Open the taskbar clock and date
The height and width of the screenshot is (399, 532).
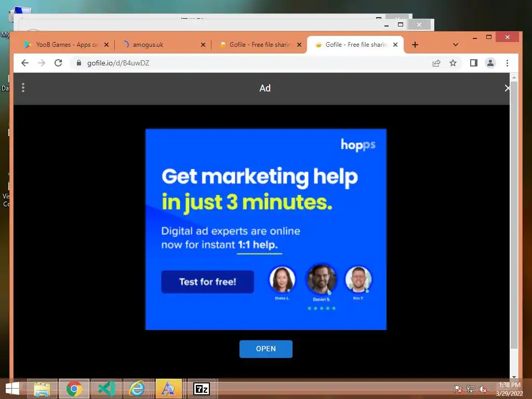(x=510, y=389)
